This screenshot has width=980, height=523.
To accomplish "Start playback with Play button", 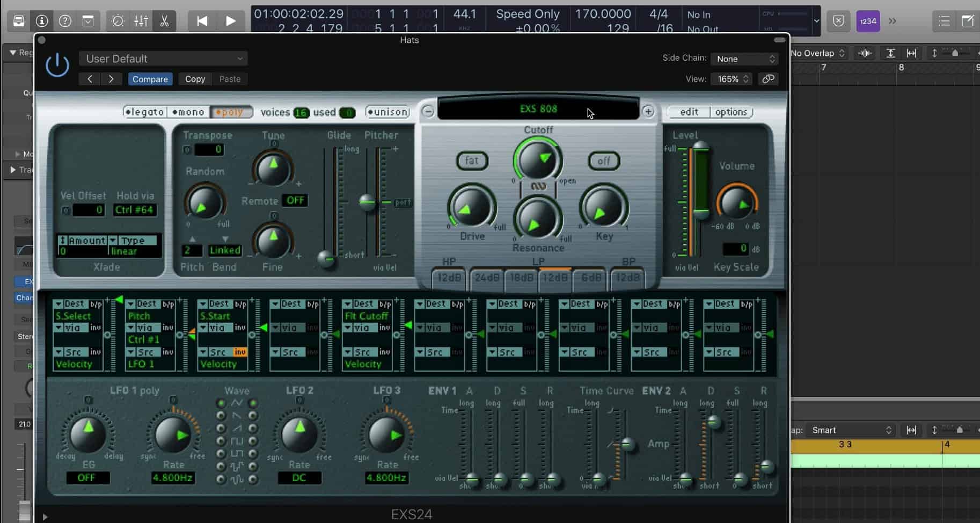I will coord(231,21).
